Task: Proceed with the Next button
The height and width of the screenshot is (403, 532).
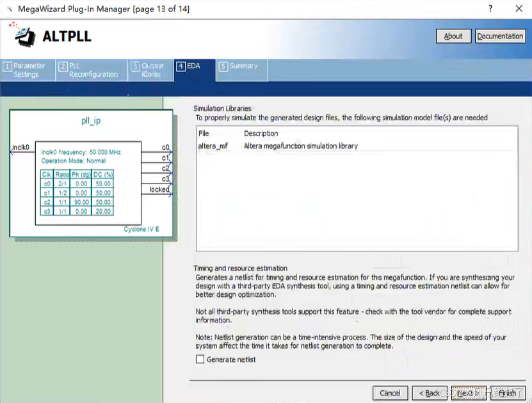Action: tap(469, 393)
